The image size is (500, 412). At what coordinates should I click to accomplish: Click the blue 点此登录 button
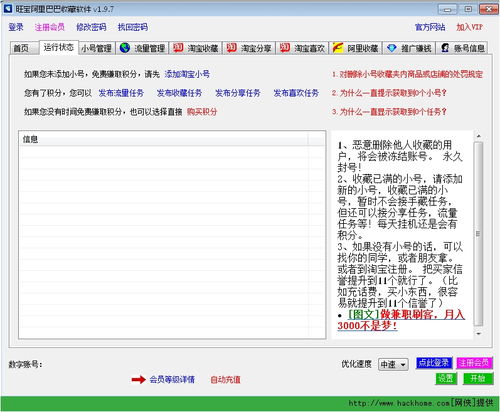434,363
